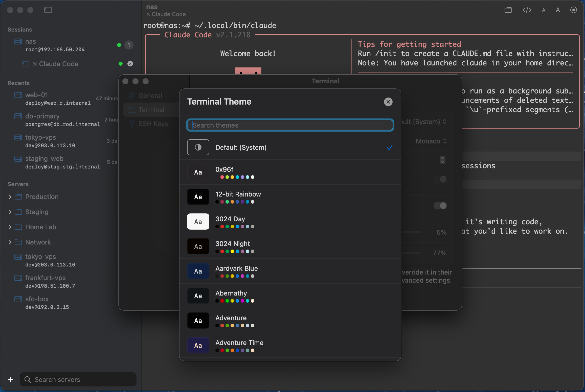Choose the 3024 Day theme
Screen dimensions: 585x392
pyautogui.click(x=290, y=222)
